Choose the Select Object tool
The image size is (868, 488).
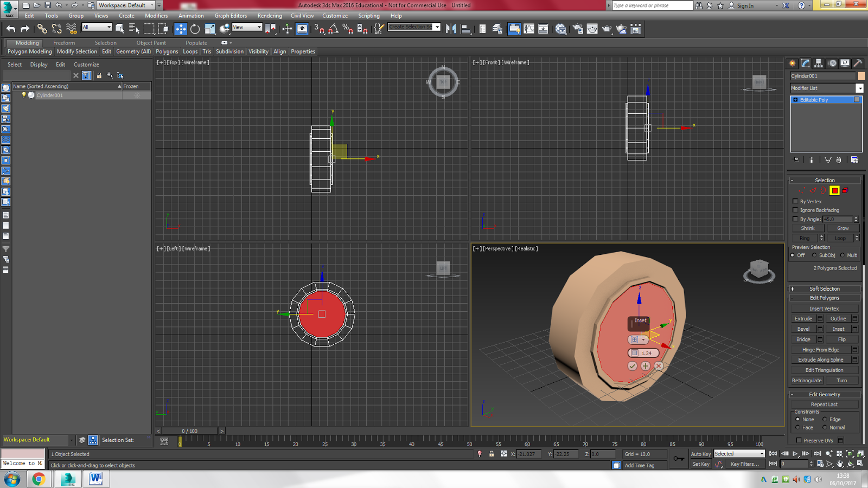(x=120, y=29)
